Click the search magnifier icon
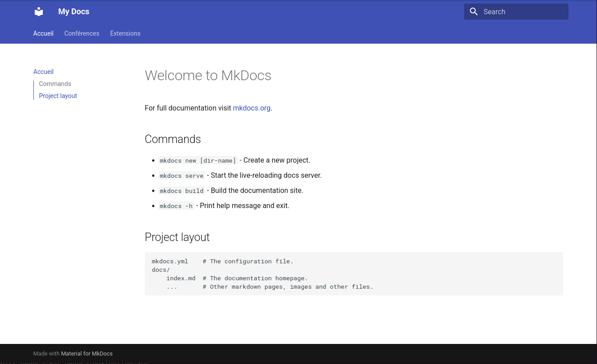This screenshot has height=364, width=597. point(473,12)
